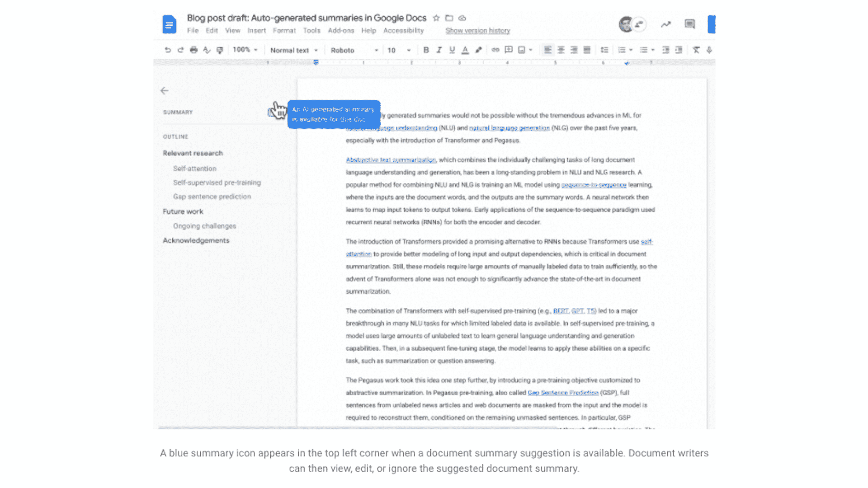This screenshot has width=868, height=488.
Task: Open the text color picker
Action: 465,50
